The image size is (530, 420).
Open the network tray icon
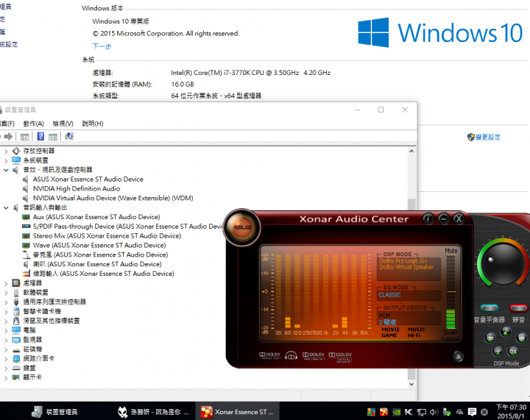pyautogui.click(x=422, y=412)
